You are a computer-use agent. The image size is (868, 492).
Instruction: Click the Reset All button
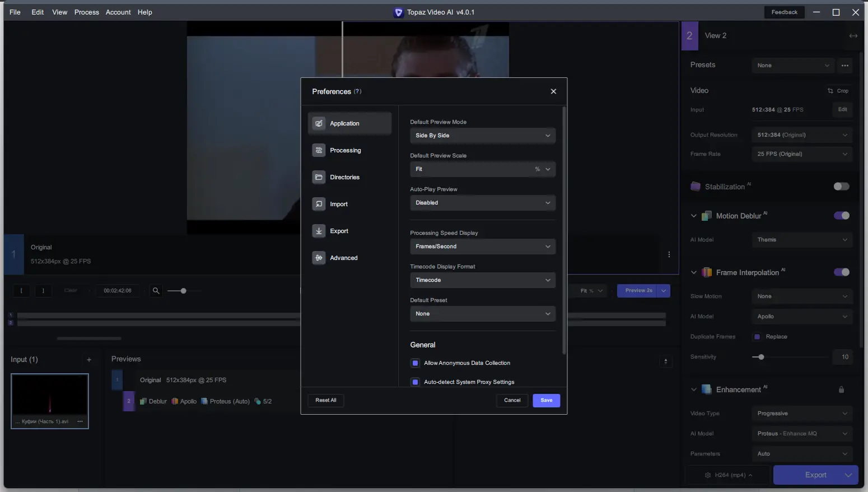point(326,401)
